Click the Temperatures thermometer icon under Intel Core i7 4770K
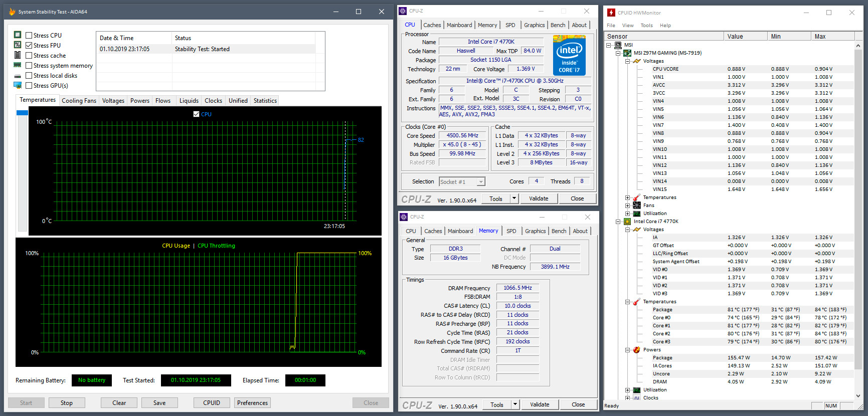This screenshot has width=868, height=416. (x=637, y=302)
